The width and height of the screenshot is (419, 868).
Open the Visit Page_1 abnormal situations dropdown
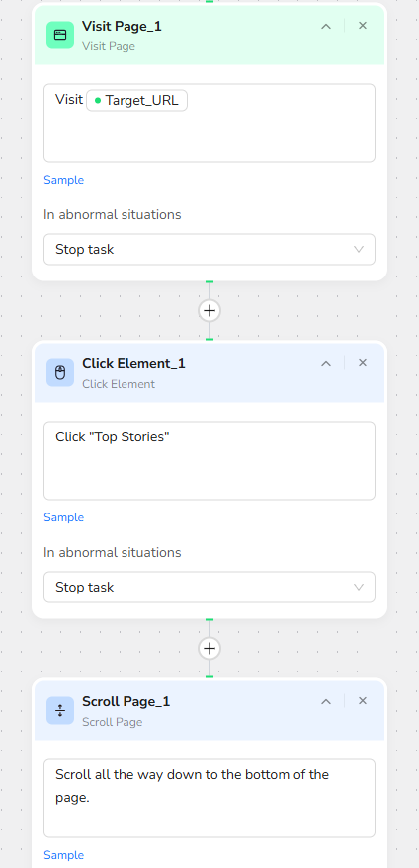click(x=209, y=249)
